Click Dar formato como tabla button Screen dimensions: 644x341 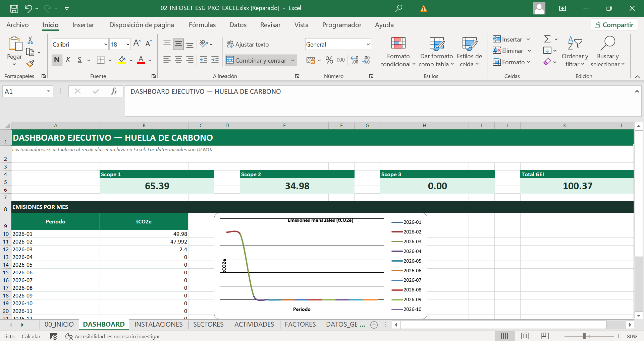click(x=436, y=52)
